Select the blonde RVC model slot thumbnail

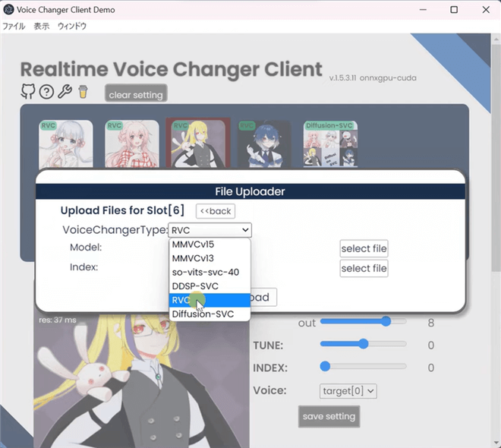pyautogui.click(x=198, y=144)
